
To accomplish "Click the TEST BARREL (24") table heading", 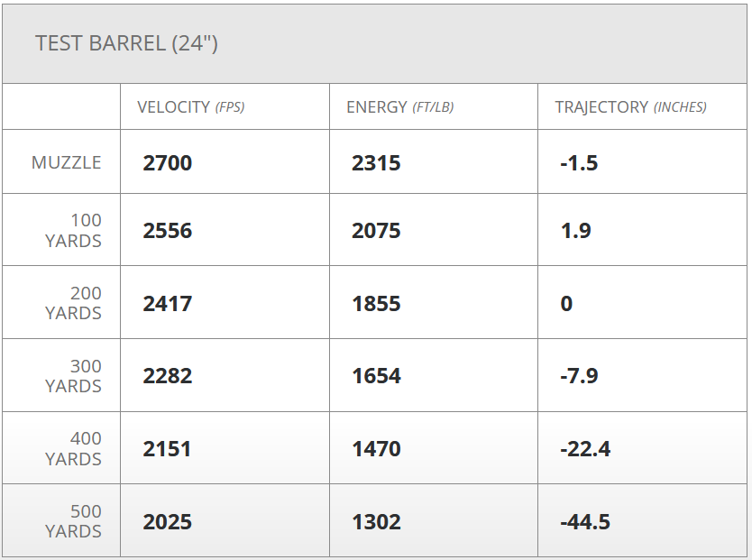I will coord(126,43).
